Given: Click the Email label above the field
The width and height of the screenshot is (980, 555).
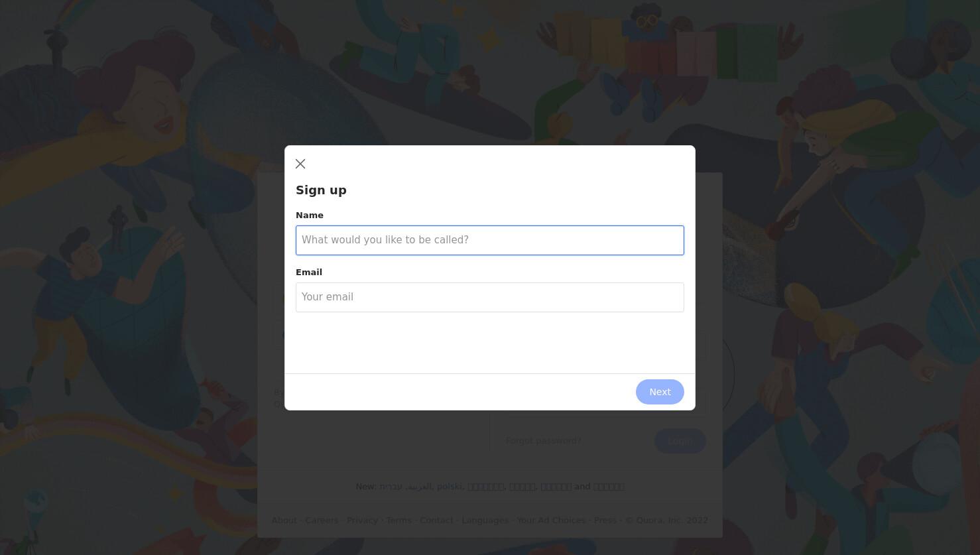Looking at the screenshot, I should [x=309, y=273].
